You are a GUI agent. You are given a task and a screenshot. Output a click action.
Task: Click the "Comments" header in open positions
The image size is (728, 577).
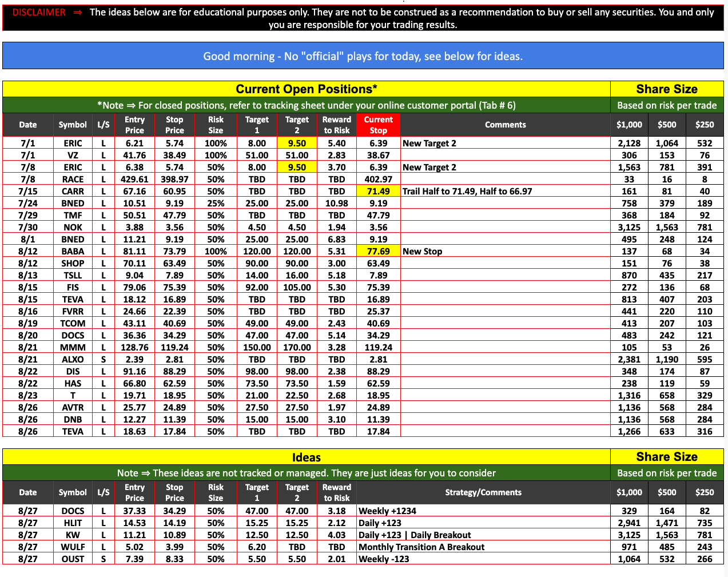[x=505, y=125]
